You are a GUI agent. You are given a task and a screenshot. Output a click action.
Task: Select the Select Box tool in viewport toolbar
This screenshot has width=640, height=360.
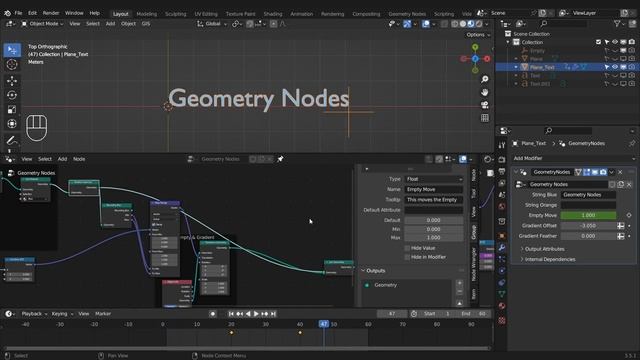click(x=12, y=50)
